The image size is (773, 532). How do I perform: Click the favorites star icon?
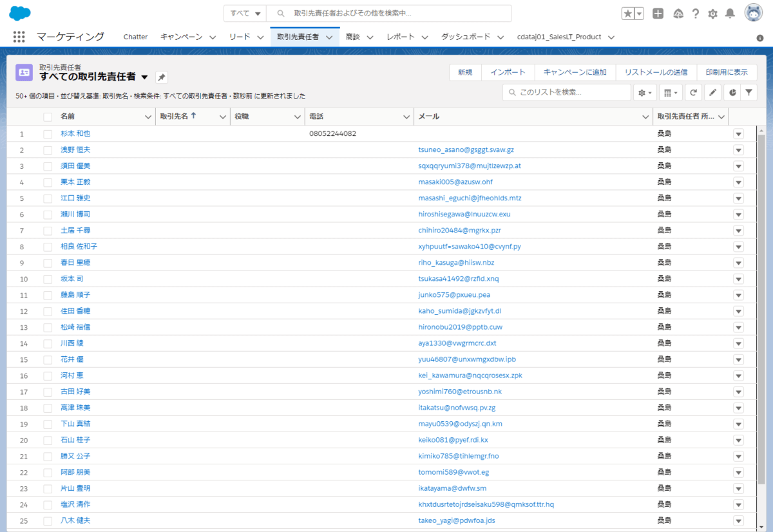coord(628,14)
